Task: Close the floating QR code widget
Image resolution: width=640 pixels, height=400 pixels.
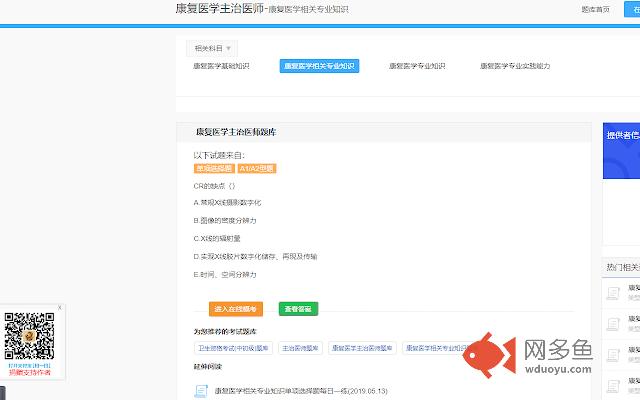Action: (60, 307)
